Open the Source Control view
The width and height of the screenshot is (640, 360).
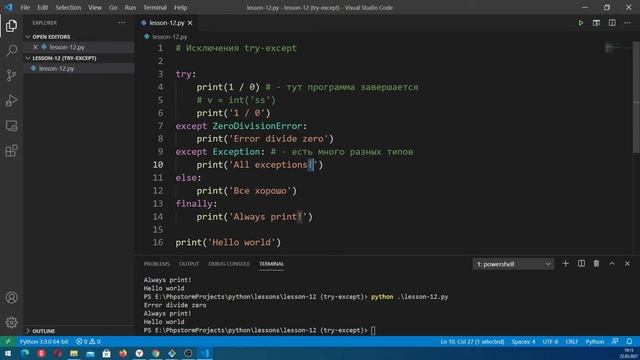(x=11, y=76)
